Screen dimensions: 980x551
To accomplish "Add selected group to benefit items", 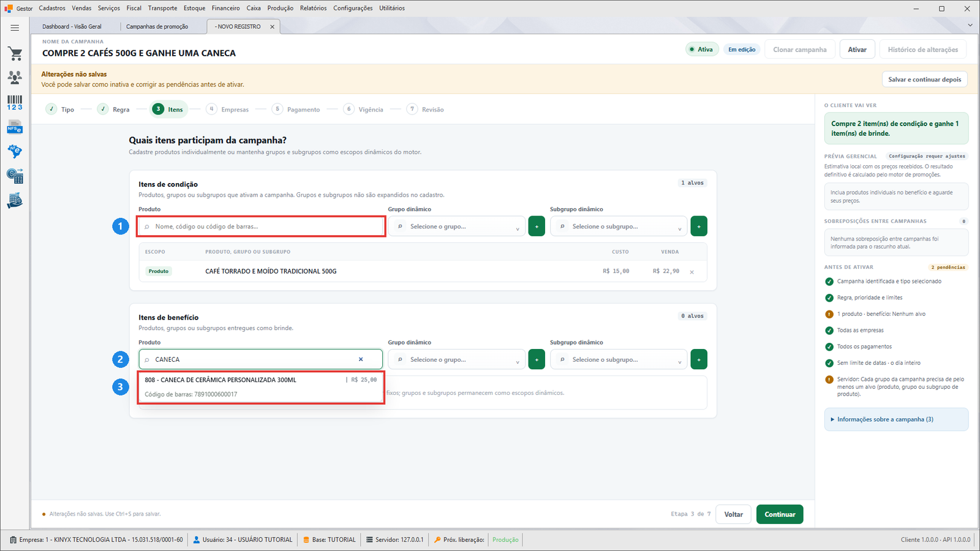I will 537,359.
